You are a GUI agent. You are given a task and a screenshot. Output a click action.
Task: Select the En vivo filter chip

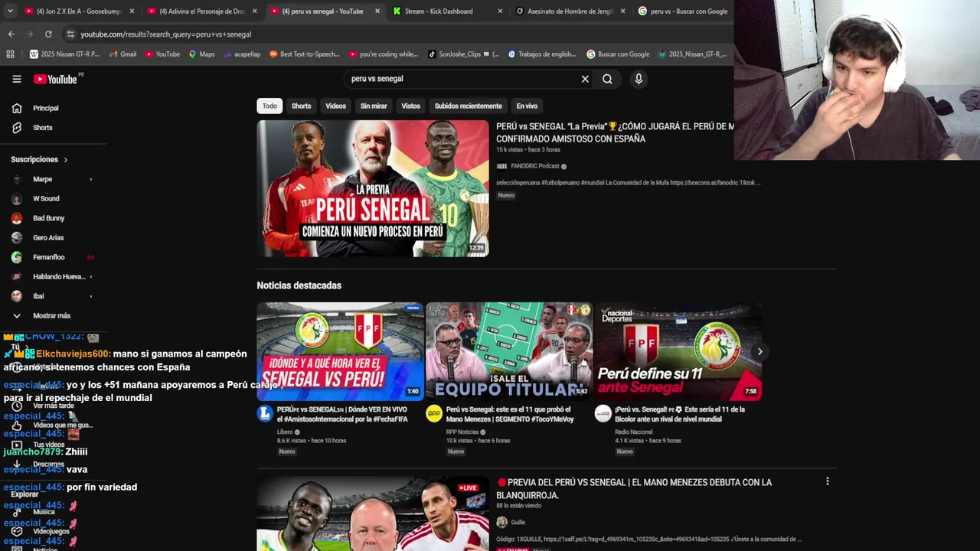point(527,106)
